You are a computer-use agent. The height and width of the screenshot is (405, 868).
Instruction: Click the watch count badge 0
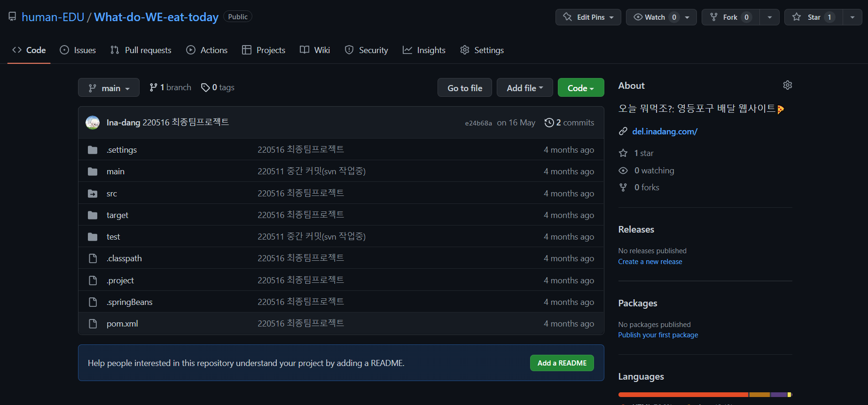coord(674,17)
